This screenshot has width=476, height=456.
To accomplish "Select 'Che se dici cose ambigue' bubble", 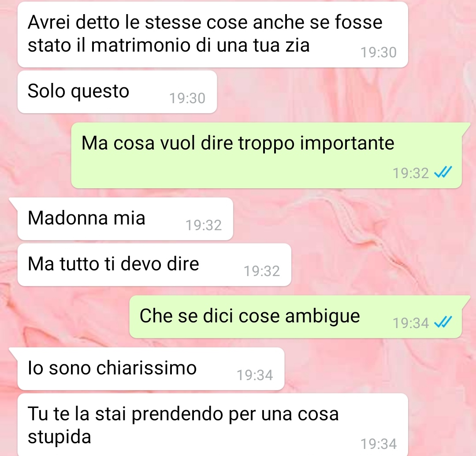I will point(296,317).
